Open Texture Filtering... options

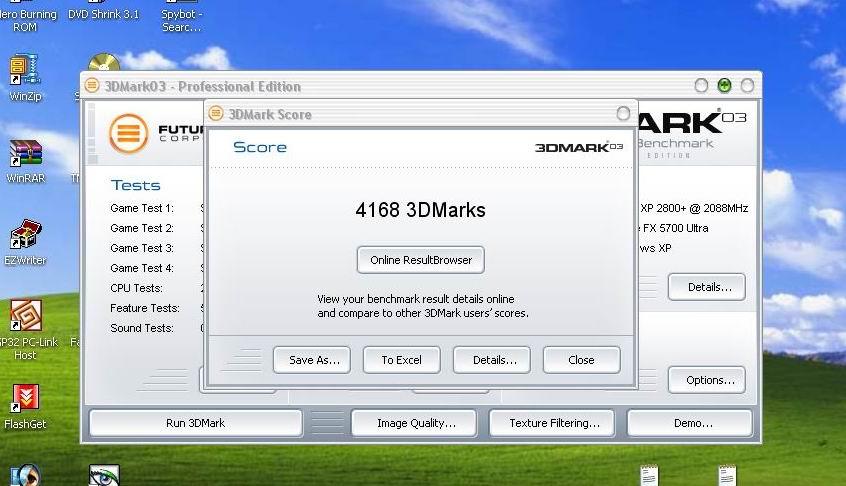click(x=552, y=423)
